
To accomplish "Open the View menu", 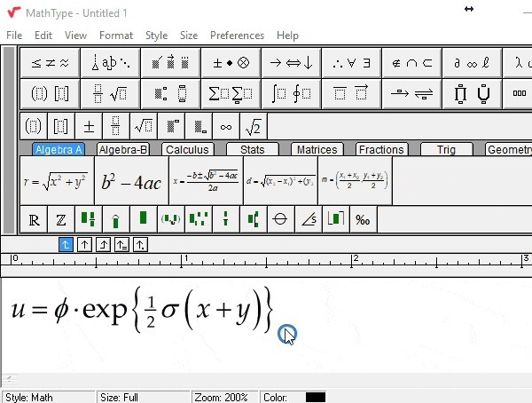I will tap(75, 36).
